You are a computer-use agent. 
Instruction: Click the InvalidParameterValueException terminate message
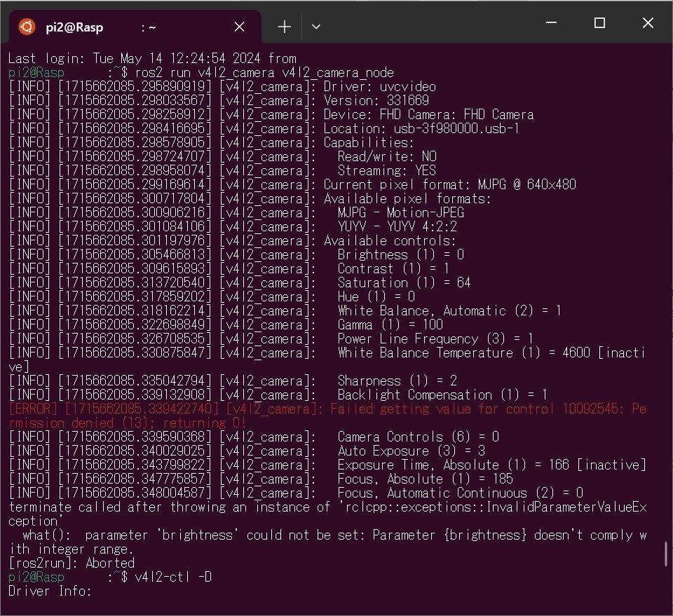click(327, 514)
